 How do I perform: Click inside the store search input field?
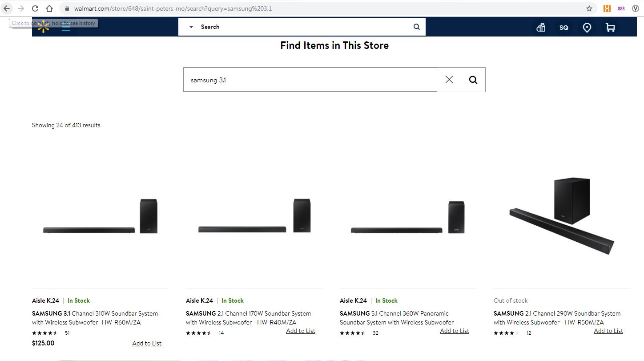point(310,79)
